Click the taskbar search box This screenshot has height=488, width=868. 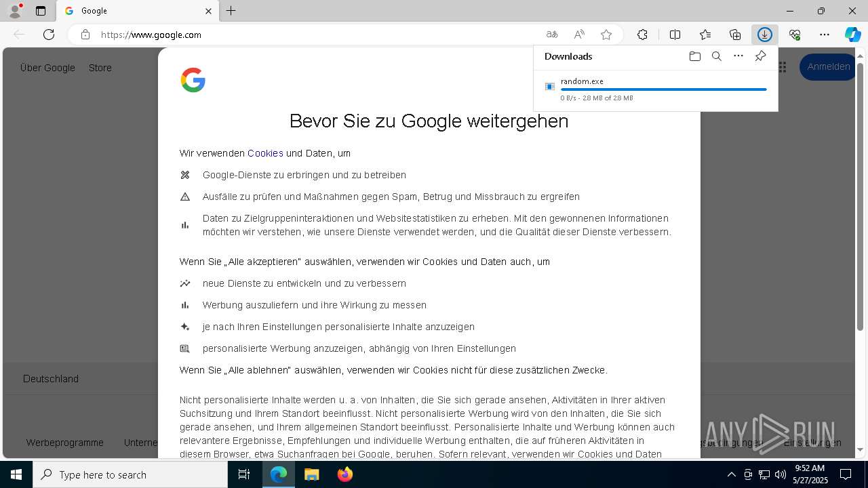pos(130,474)
